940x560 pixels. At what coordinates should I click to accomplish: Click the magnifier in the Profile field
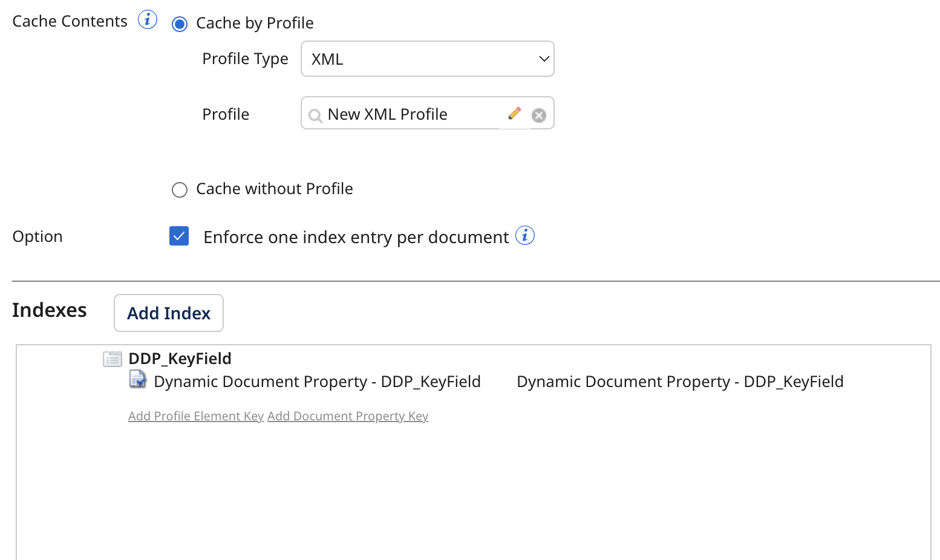click(315, 115)
